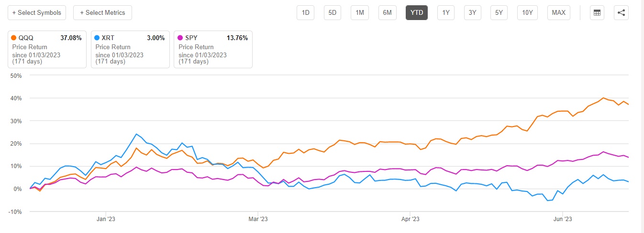Click the blue XRT color dot
This screenshot has height=233, width=644.
(x=97, y=38)
